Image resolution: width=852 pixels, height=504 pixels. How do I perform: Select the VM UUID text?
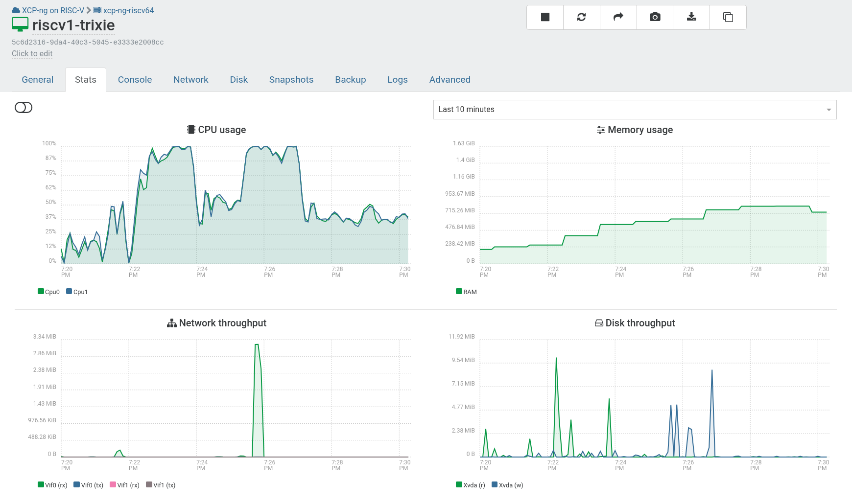click(88, 42)
